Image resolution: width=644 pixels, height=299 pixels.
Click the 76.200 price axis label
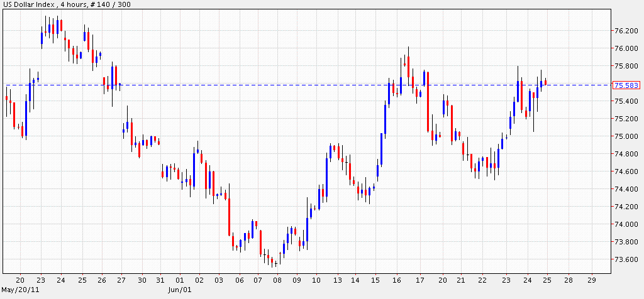[x=625, y=31]
